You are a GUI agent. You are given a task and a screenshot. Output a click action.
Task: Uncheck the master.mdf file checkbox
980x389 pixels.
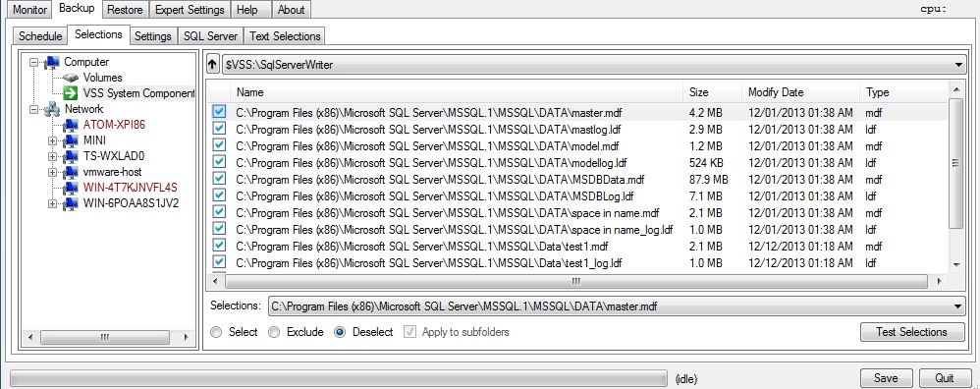click(x=219, y=112)
